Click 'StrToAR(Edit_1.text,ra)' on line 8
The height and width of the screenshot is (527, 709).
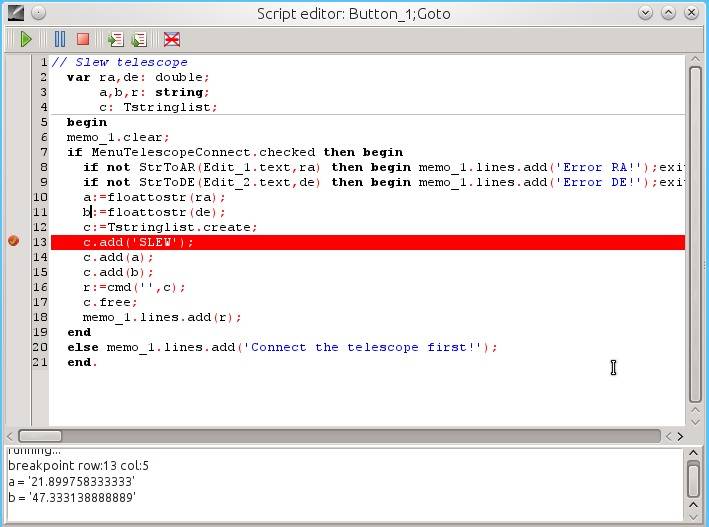[230, 167]
